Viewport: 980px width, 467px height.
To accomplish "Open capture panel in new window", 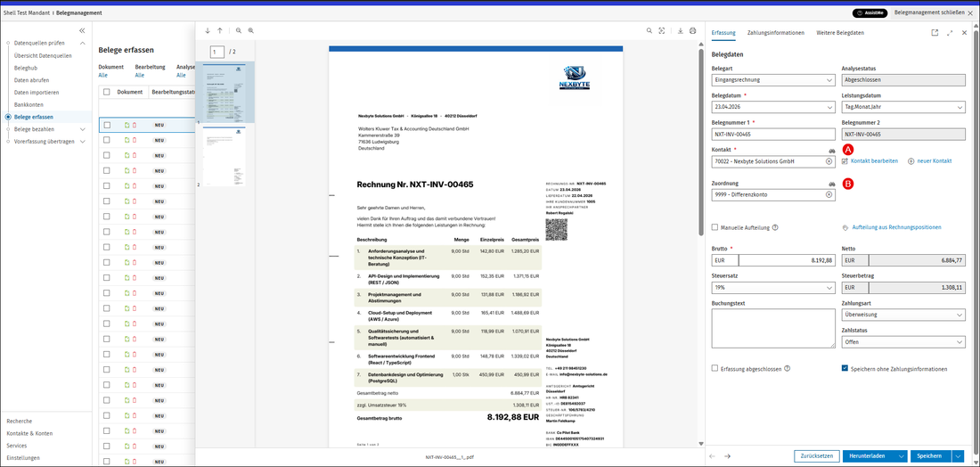I will (935, 32).
